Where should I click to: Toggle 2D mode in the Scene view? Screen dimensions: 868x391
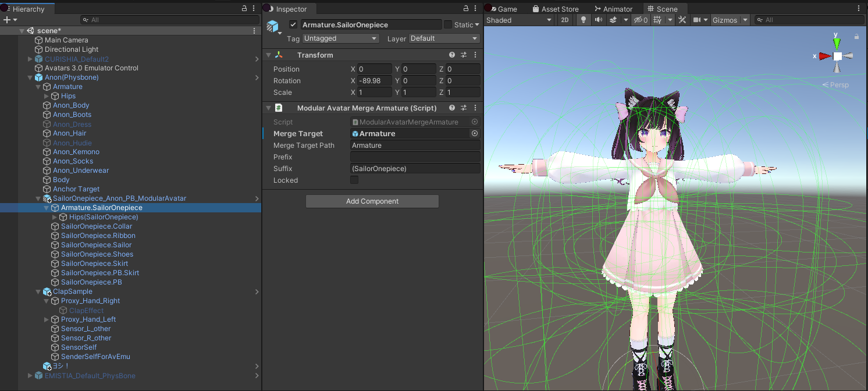click(564, 20)
